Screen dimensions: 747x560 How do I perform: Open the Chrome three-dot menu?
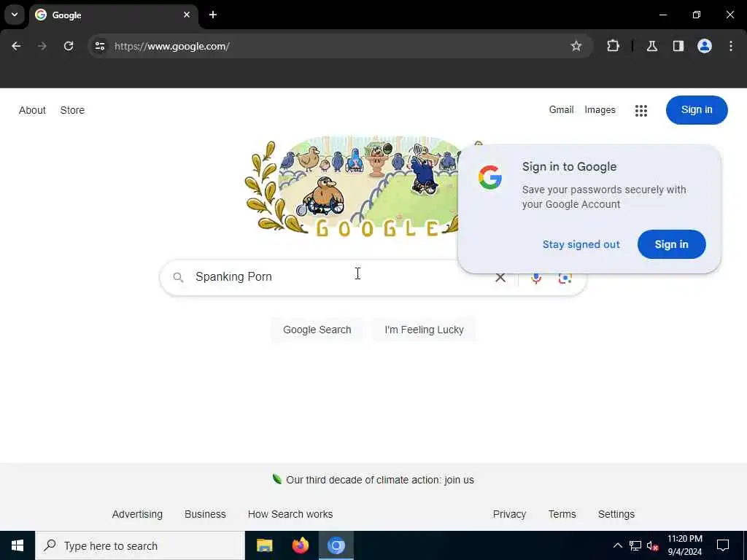click(731, 46)
